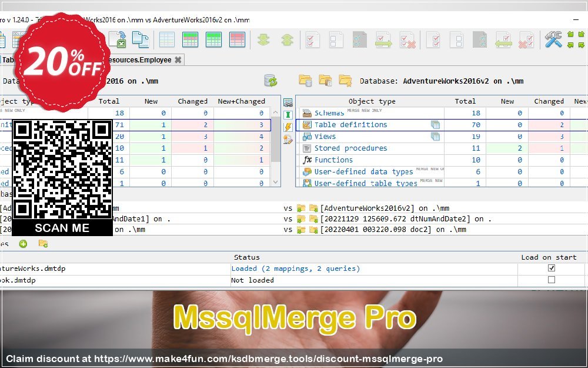Close the Employee tab with its X
The width and height of the screenshot is (588, 368).
[179, 59]
